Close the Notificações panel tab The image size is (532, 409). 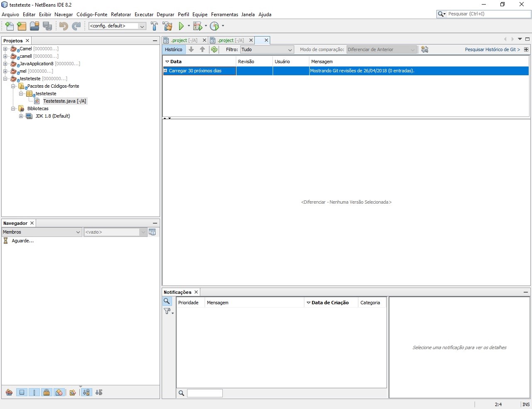(196, 292)
